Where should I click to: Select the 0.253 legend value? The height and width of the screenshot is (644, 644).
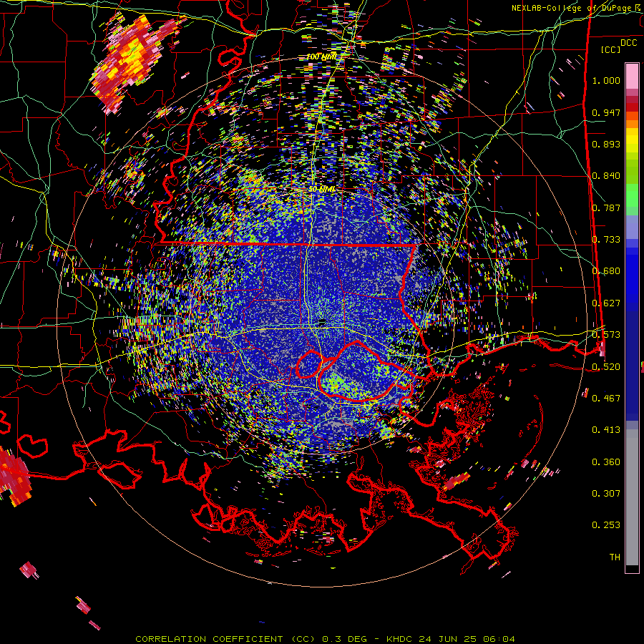pyautogui.click(x=606, y=525)
